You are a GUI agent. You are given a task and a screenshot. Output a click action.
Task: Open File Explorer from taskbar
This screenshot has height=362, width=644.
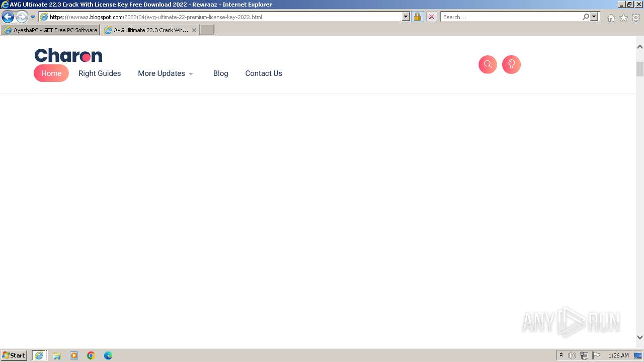[x=57, y=355]
